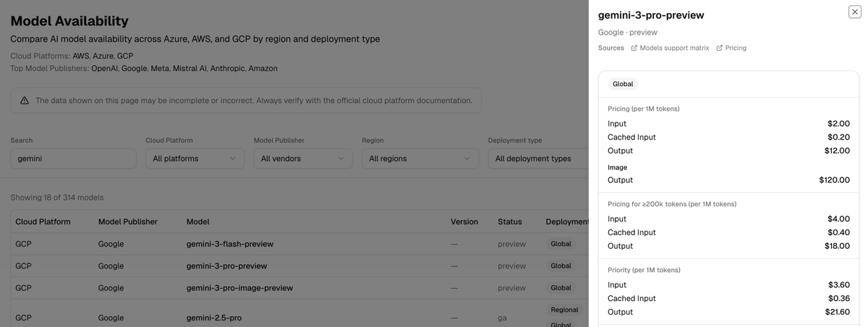Close the gemini-3-pro-preview details panel
868x327 pixels.
854,12
